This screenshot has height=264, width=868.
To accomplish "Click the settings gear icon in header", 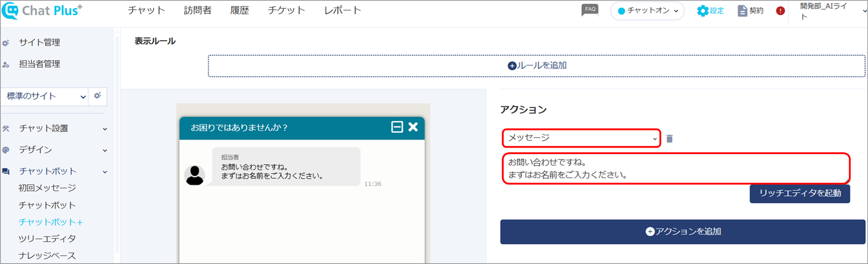I will point(702,11).
